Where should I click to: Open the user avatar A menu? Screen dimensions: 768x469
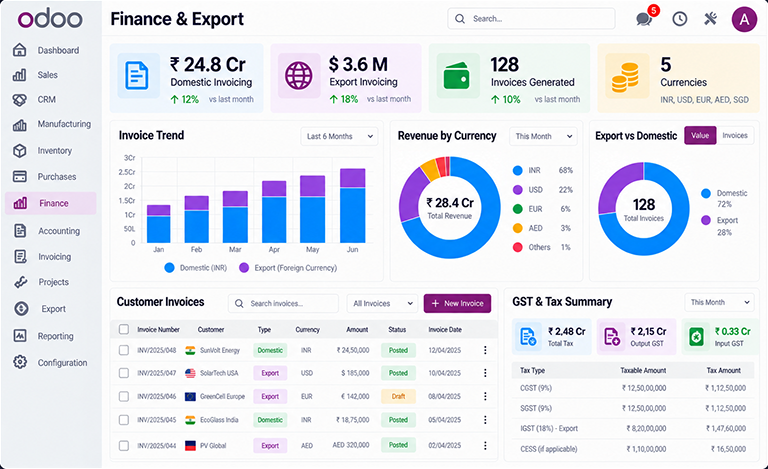[x=744, y=19]
